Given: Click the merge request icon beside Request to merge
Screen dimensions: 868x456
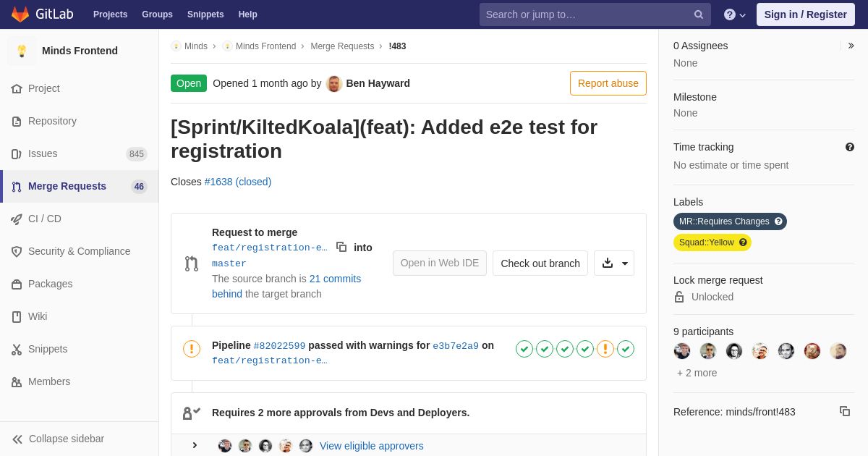Looking at the screenshot, I should (x=192, y=263).
